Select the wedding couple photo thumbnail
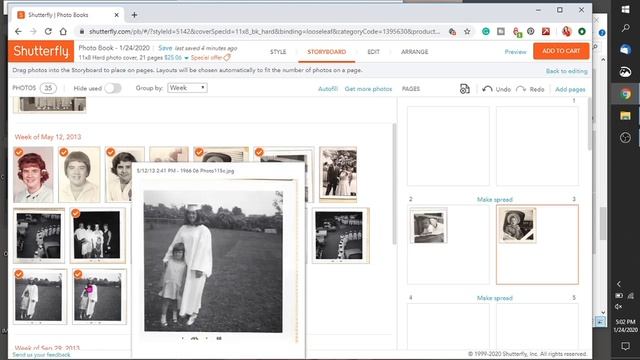Screen dimensions: 640x360 pos(338,175)
